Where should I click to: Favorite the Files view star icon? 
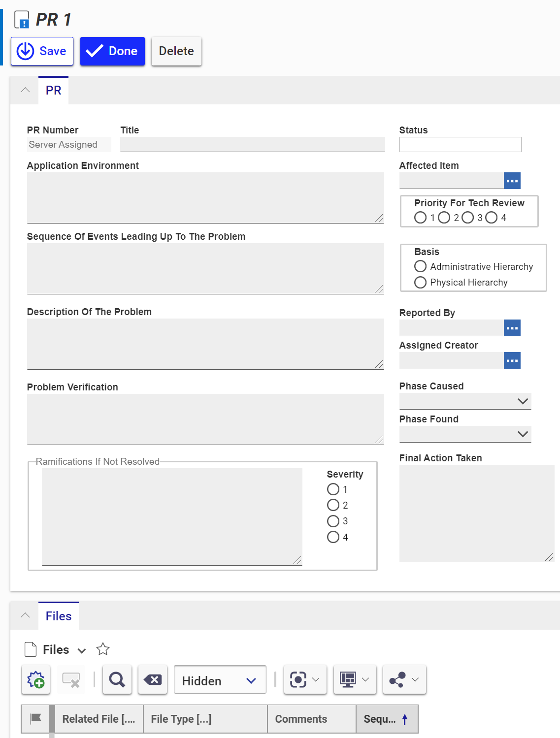[103, 649]
